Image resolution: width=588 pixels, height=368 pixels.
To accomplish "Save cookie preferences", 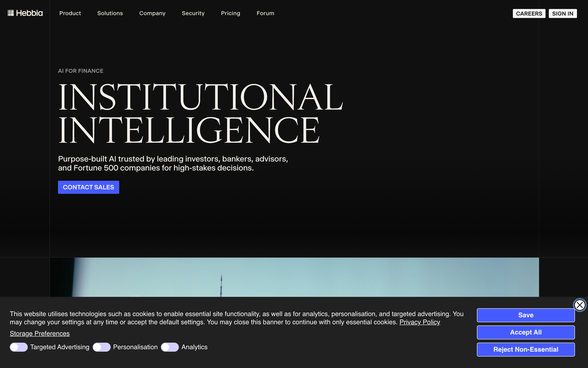I will 526,315.
